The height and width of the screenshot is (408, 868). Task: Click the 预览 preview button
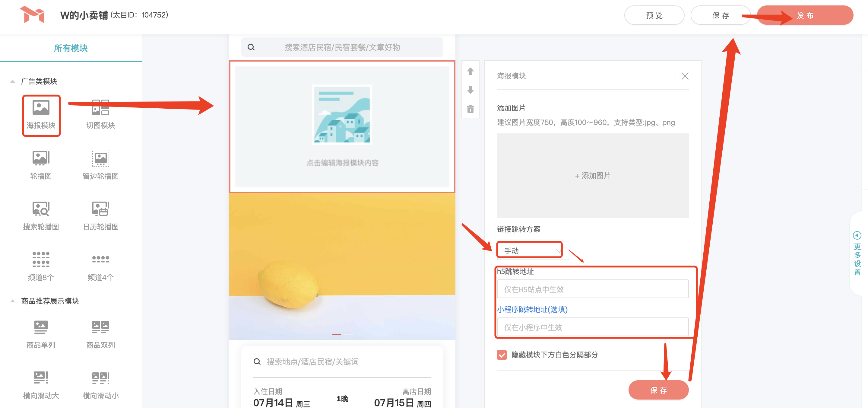pos(654,15)
